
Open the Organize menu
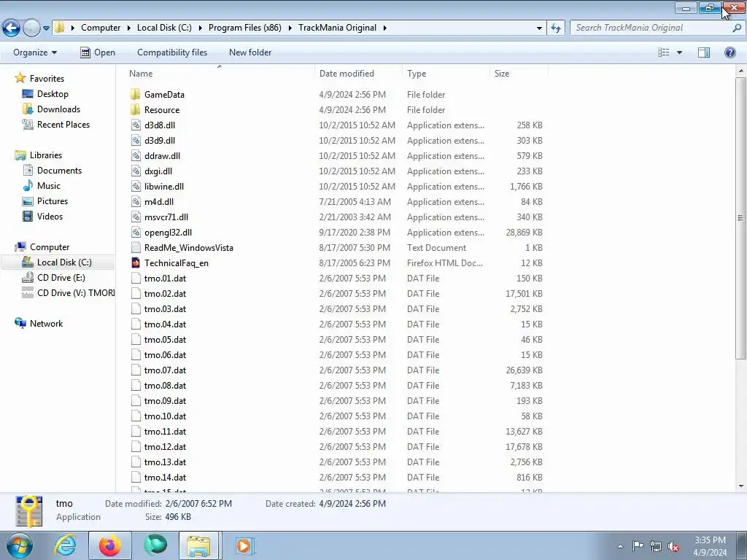pyautogui.click(x=35, y=52)
